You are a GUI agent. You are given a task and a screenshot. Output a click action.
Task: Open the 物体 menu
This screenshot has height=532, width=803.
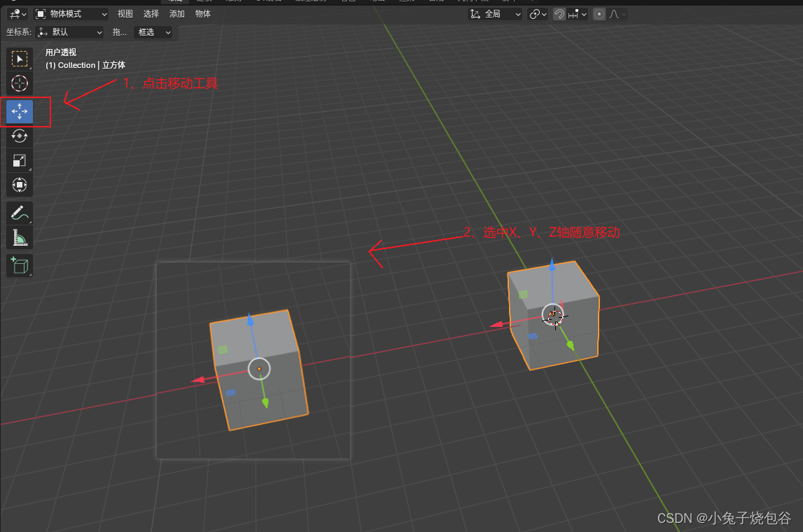pyautogui.click(x=203, y=14)
